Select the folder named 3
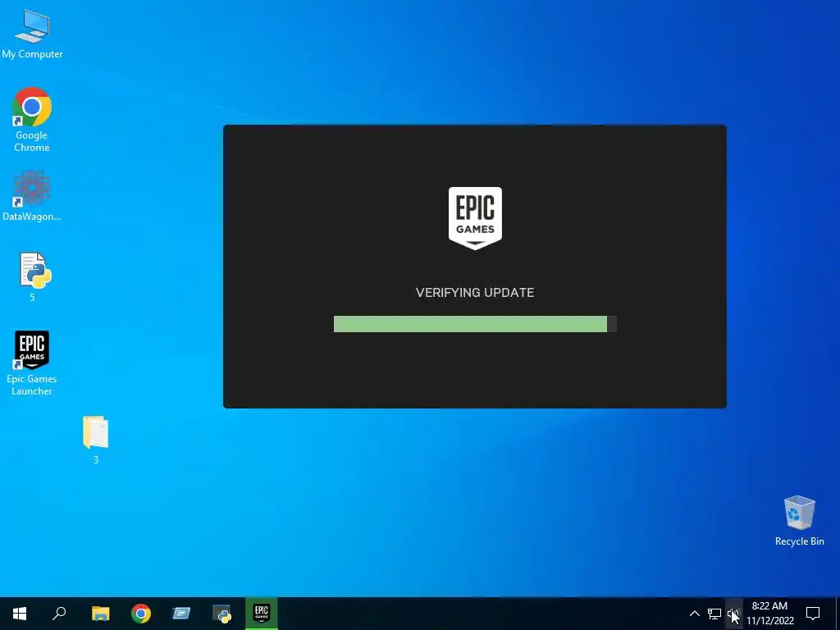Image resolution: width=840 pixels, height=630 pixels. 96,440
